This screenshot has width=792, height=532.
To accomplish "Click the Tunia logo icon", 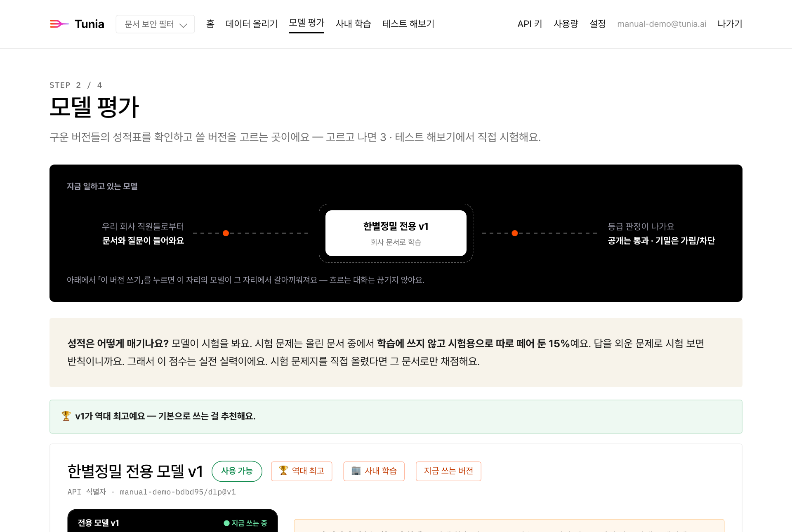I will [x=59, y=24].
